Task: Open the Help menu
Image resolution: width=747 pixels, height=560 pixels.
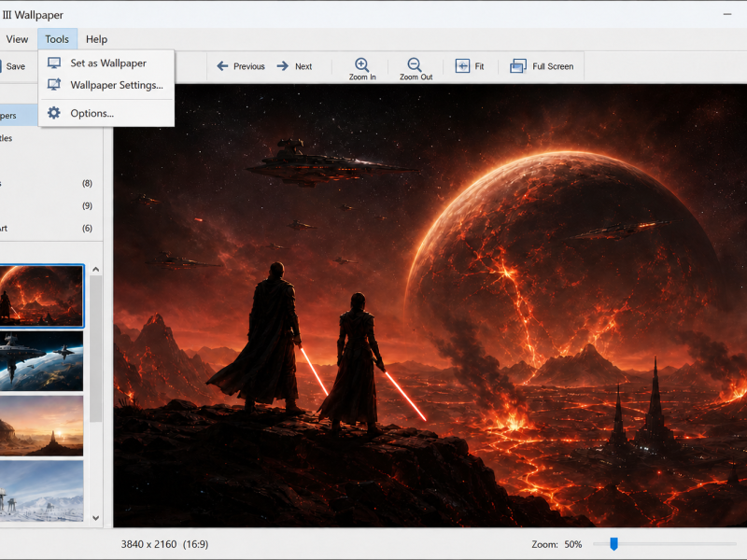Action: coord(96,39)
